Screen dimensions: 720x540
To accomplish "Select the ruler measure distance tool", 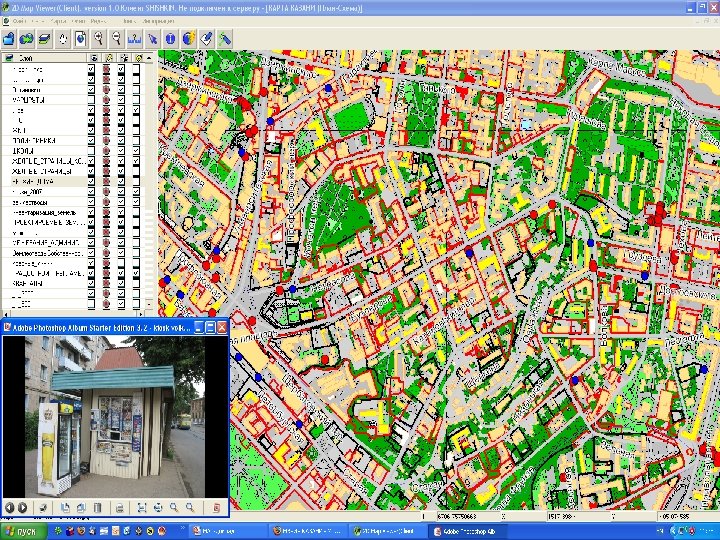I will click(135, 39).
